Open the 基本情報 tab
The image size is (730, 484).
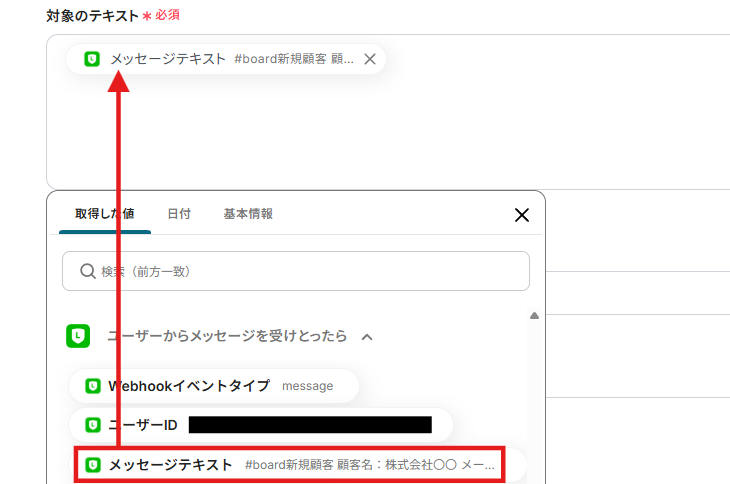(x=248, y=214)
